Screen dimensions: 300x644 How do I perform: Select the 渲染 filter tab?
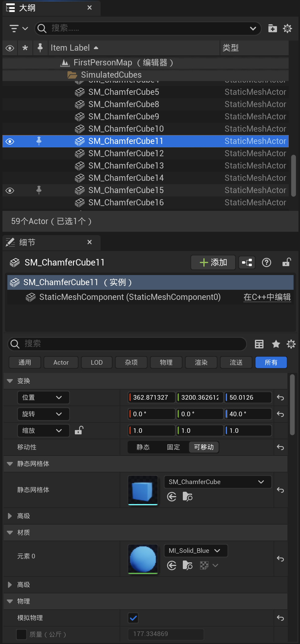click(201, 363)
